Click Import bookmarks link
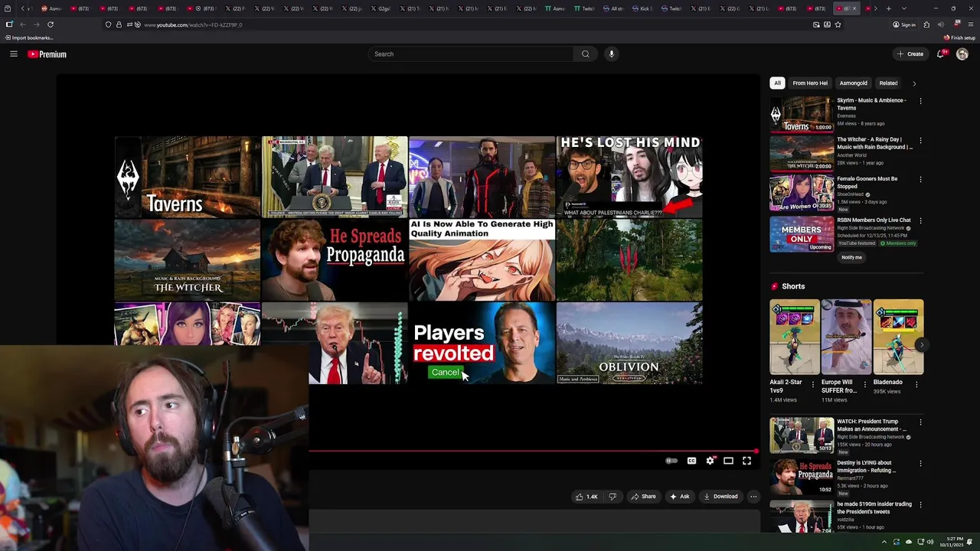The width and height of the screenshot is (980, 551). (28, 37)
